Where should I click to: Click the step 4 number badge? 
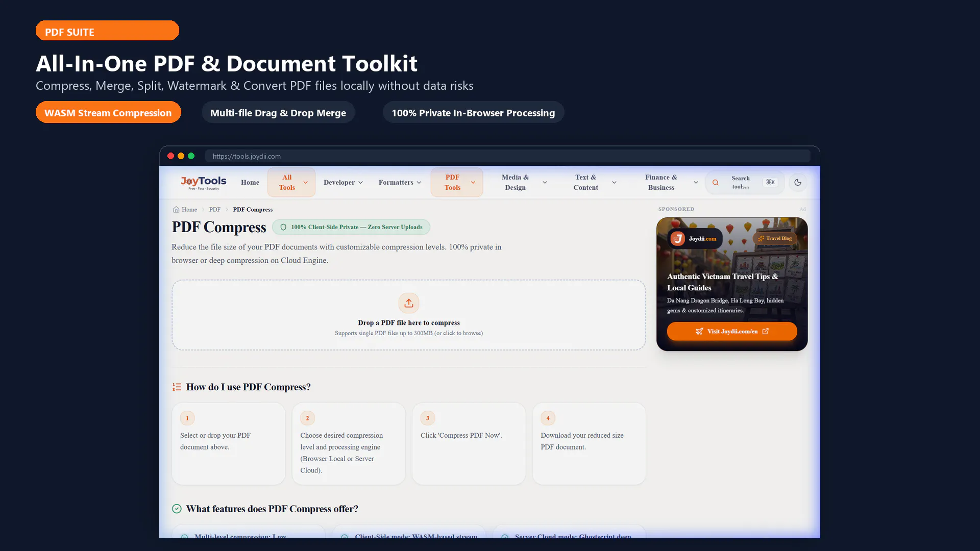[548, 418]
